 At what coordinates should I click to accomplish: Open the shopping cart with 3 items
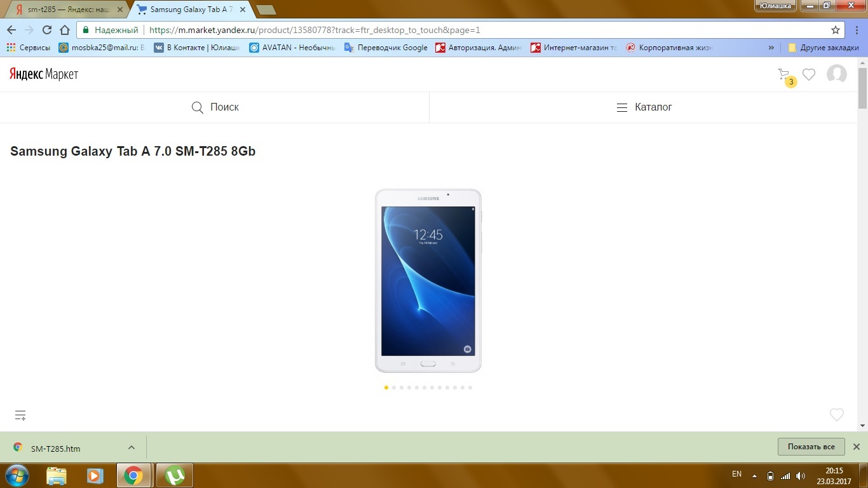tap(786, 76)
